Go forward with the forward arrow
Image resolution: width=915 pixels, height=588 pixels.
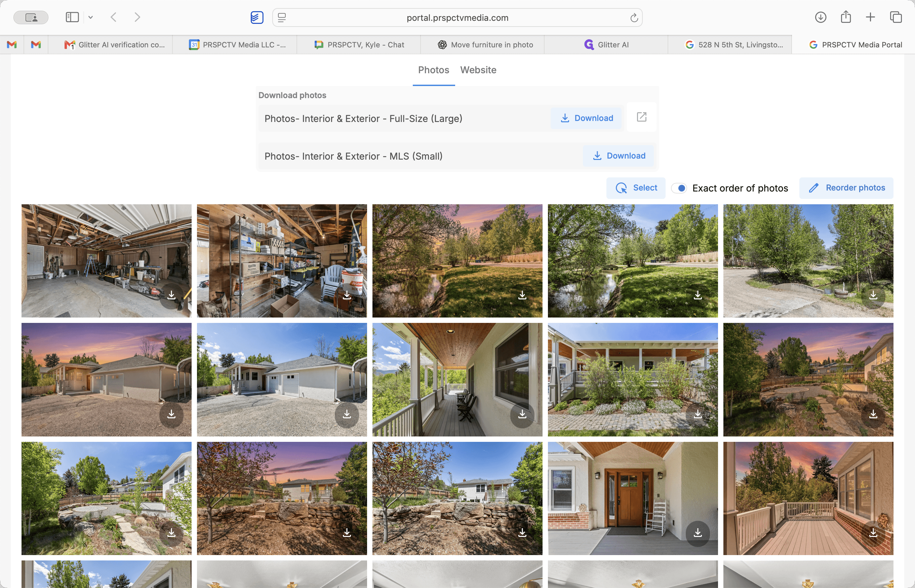[137, 17]
